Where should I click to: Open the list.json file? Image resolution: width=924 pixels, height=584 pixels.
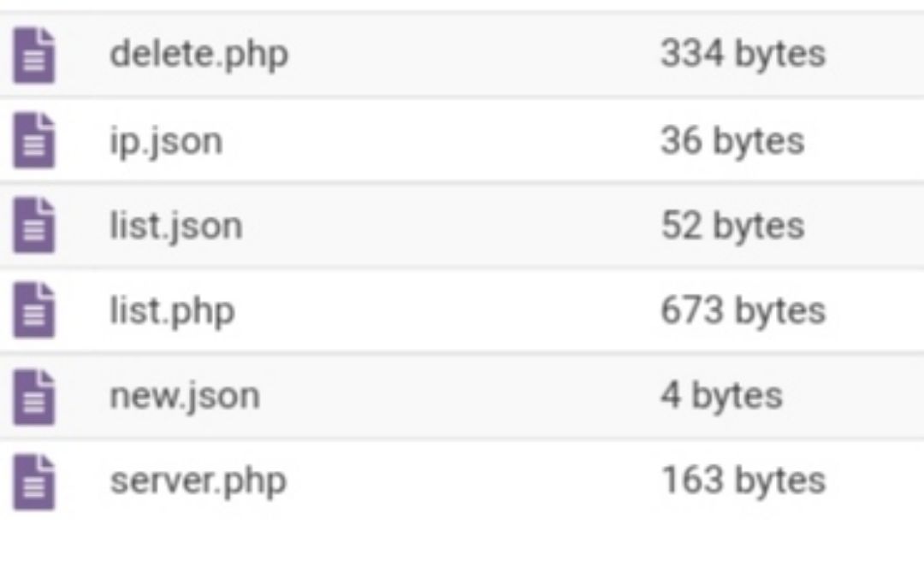coord(176,227)
